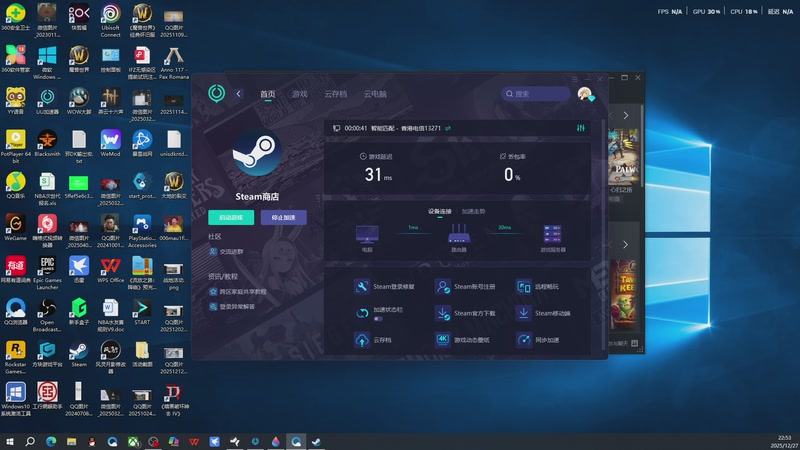Open the 同步加速 sync acceleration tool
Viewport: 800px width, 450px height.
(x=538, y=340)
